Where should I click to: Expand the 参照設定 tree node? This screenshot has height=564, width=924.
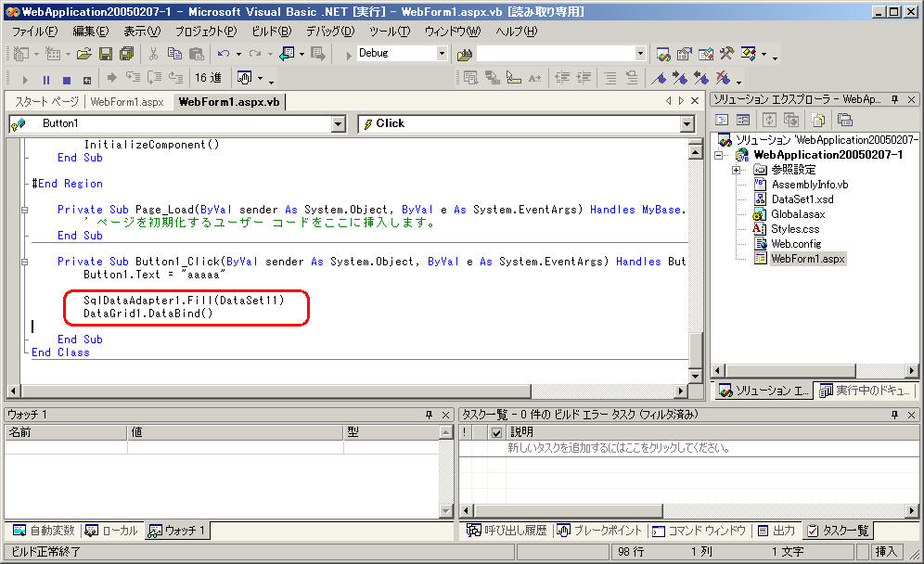[x=736, y=170]
